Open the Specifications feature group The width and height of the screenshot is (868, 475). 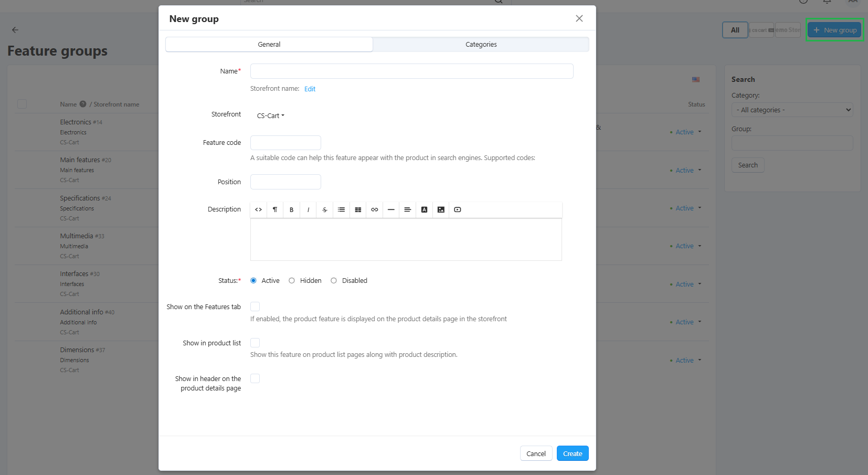(x=80, y=198)
